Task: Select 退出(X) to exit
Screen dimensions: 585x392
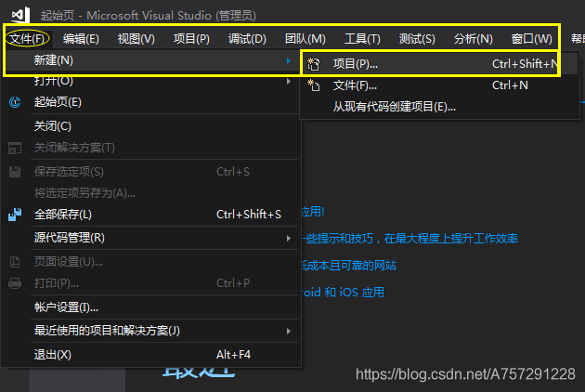Action: tap(150, 355)
